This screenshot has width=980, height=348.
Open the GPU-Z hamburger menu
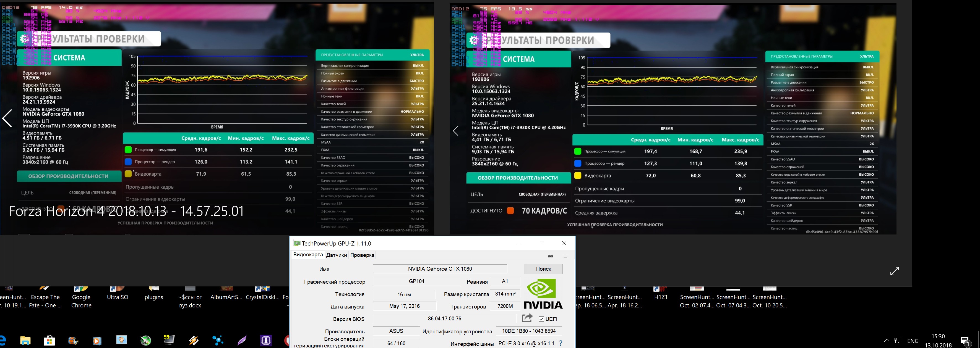pyautogui.click(x=565, y=256)
